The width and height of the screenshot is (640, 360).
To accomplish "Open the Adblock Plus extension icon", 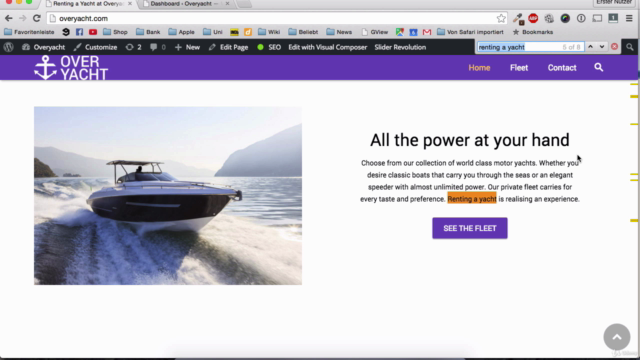I will tap(533, 18).
